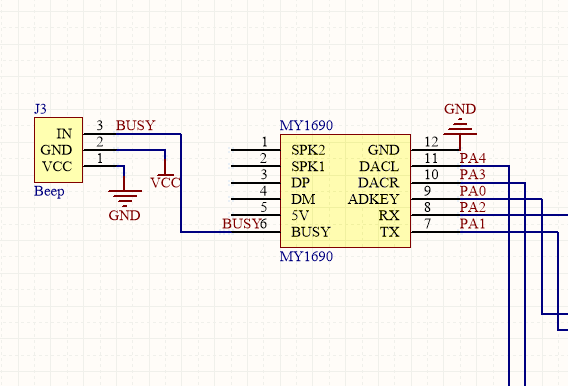Select the PA2 net label

pos(473,207)
